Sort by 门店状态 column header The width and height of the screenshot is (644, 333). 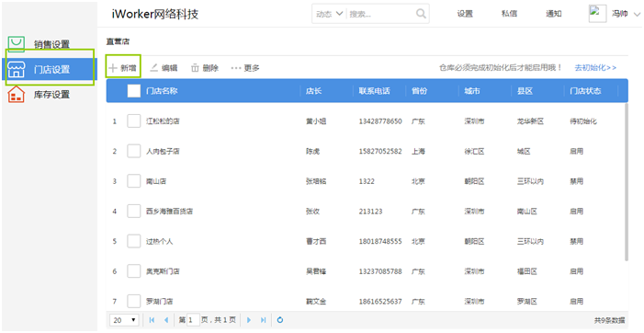(x=585, y=91)
